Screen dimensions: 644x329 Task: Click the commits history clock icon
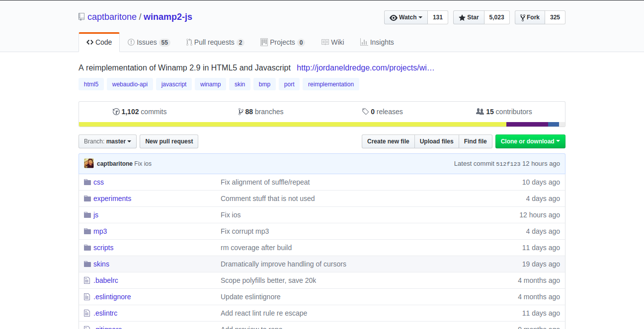pos(116,112)
